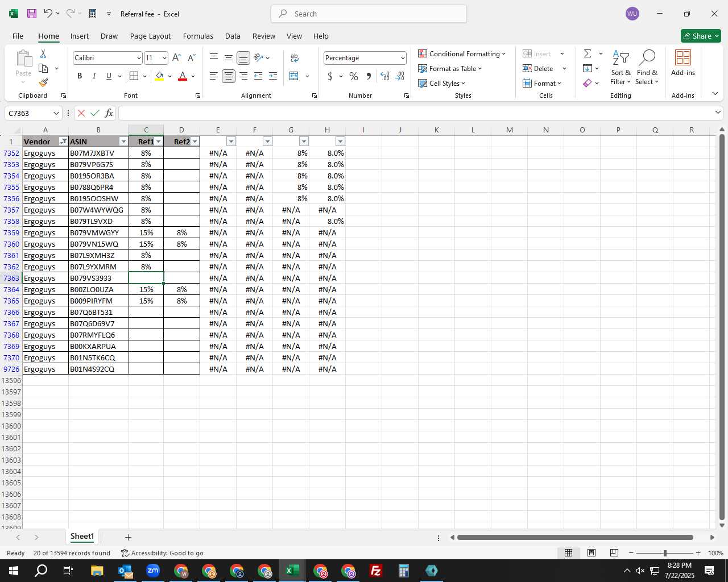
Task: Open Sort & Filter options
Action: pos(621,68)
